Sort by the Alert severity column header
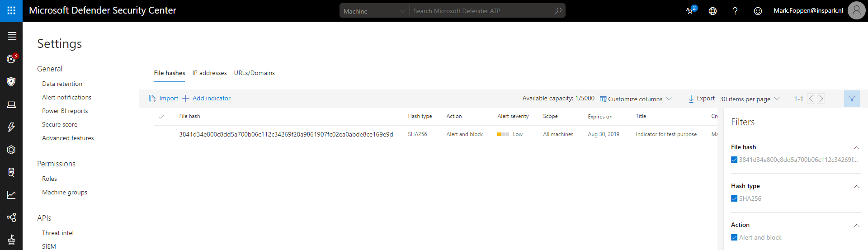This screenshot has height=250, width=868. click(513, 116)
